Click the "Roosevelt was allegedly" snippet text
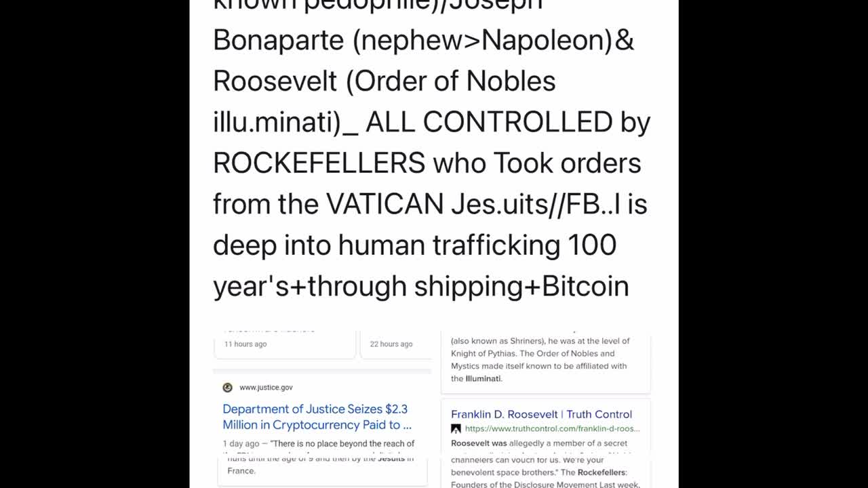The image size is (868, 488). 539,443
